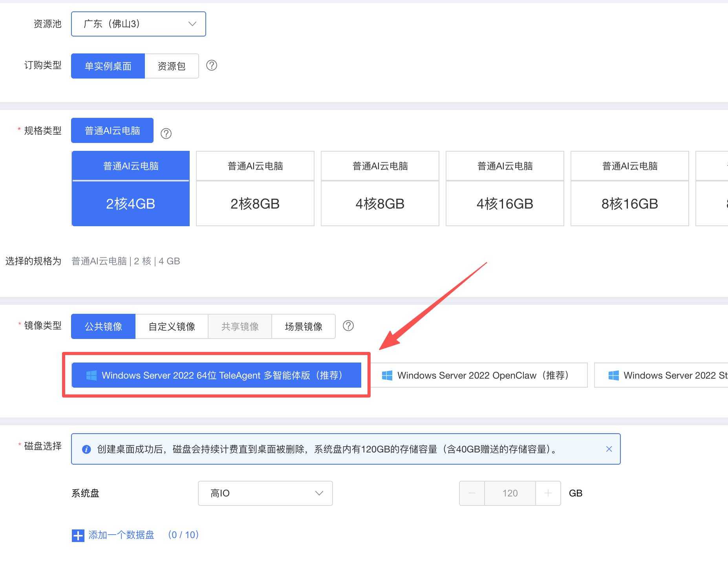Switch to the 自定义镜像 tab
Image resolution: width=728 pixels, height=564 pixels.
(x=172, y=326)
